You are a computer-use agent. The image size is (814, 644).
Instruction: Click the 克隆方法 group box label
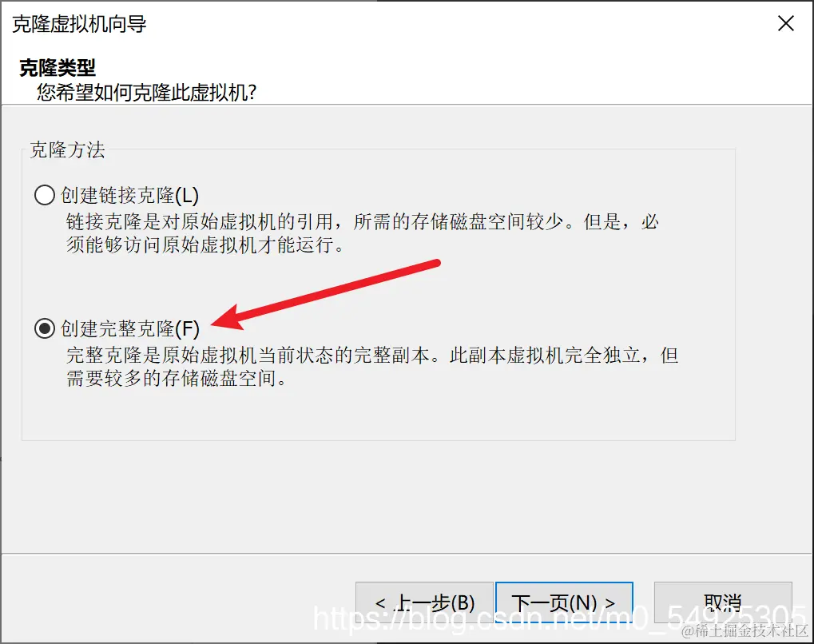(67, 149)
